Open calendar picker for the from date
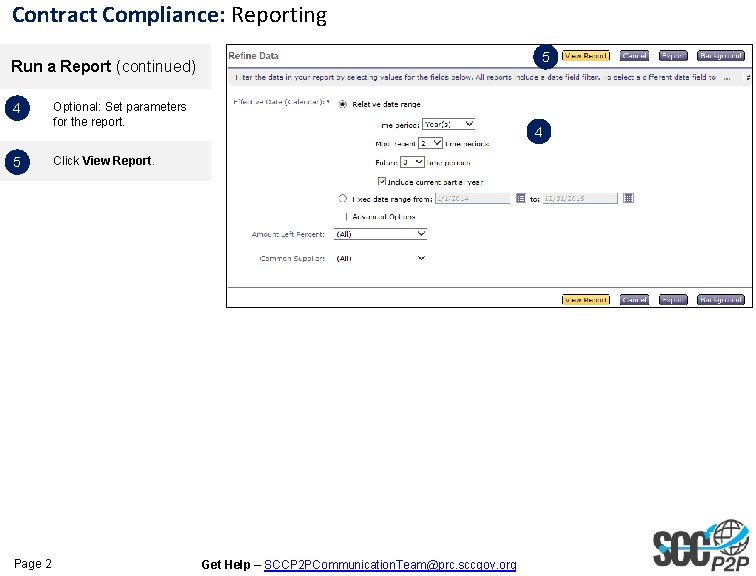756x576 pixels. (x=520, y=198)
